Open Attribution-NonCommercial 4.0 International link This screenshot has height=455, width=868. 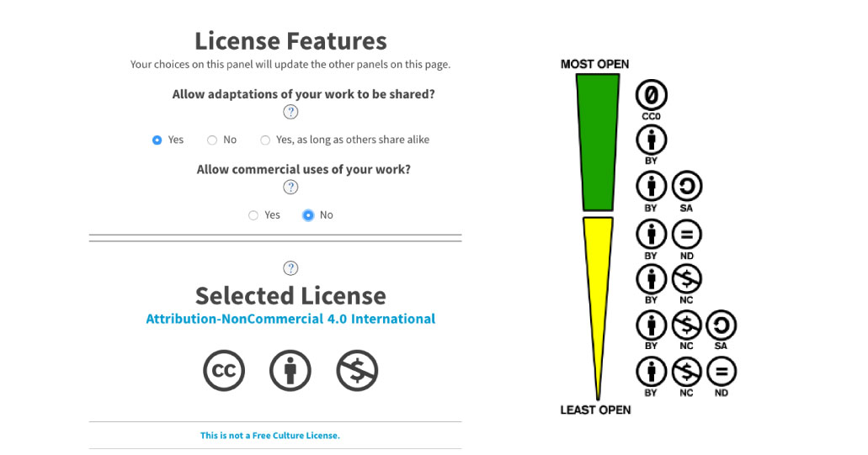coord(290,319)
